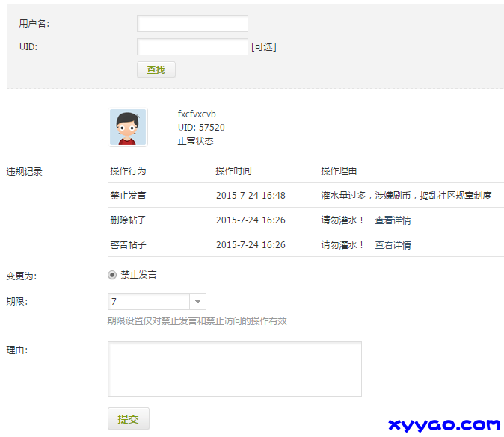Select the 禁止发言 radio button

[112, 275]
